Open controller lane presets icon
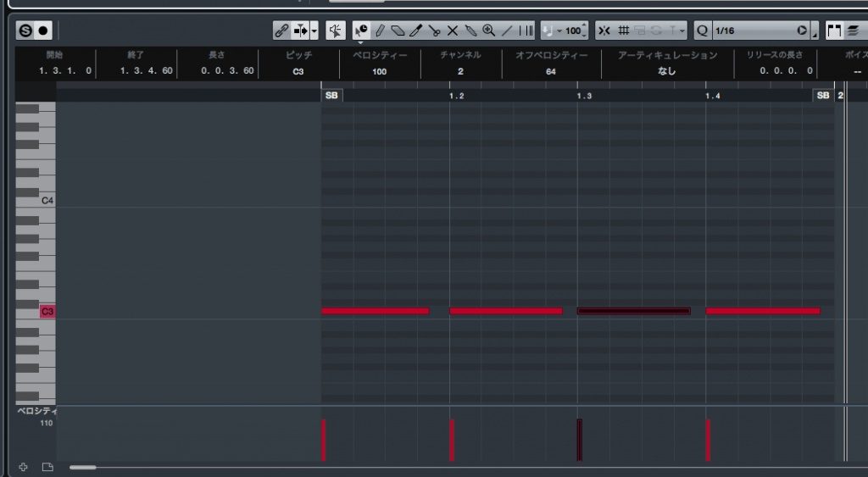Screen dimensions: 868x477 47,467
